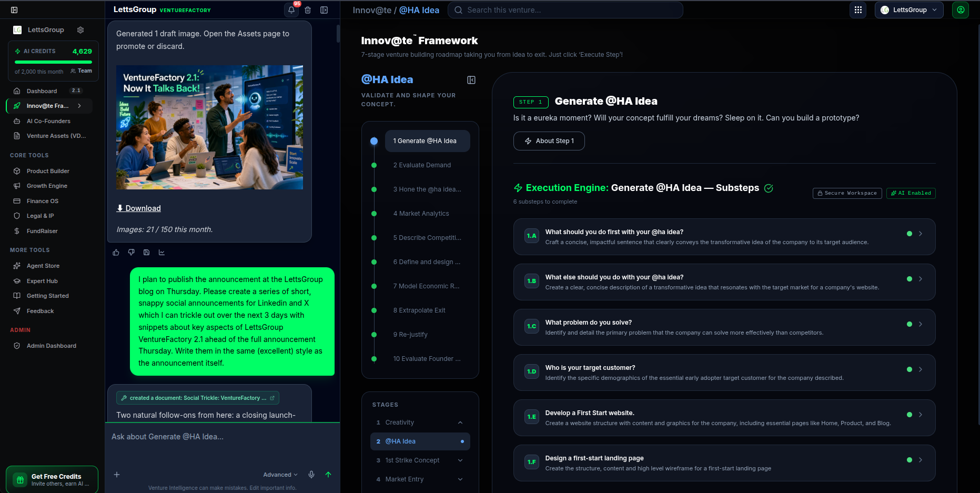Open the LettsGroup workspace dropdown
This screenshot has height=493, width=980.
[909, 10]
